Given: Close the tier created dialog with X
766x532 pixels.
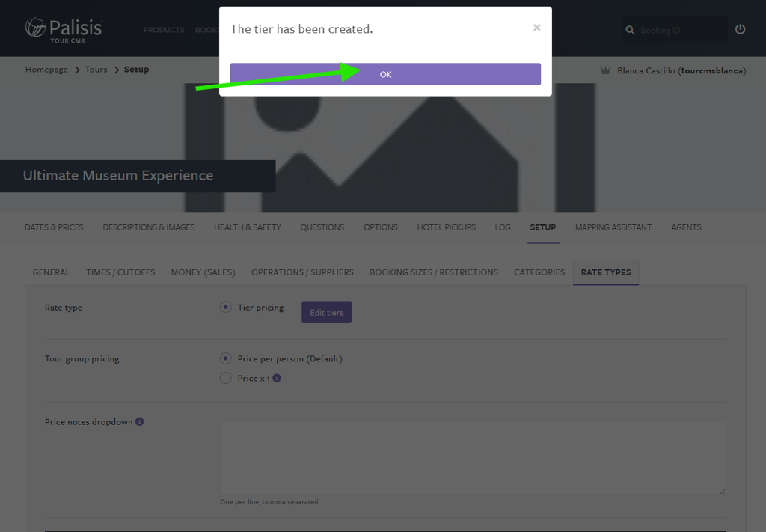Looking at the screenshot, I should coord(536,28).
